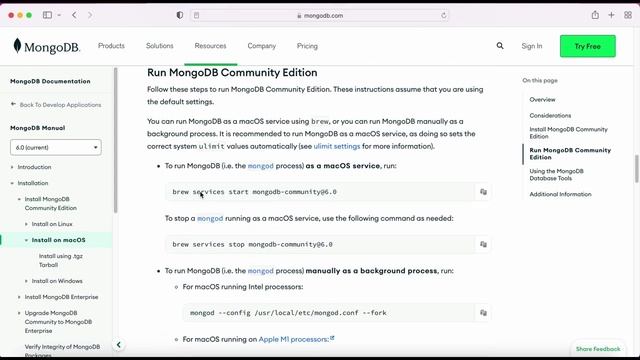Open the Apple M1 processors link
This screenshot has width=640, height=360.
click(x=296, y=339)
